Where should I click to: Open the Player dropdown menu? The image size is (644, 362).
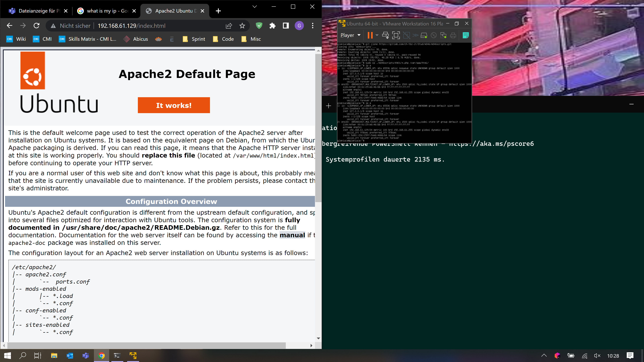click(x=350, y=35)
